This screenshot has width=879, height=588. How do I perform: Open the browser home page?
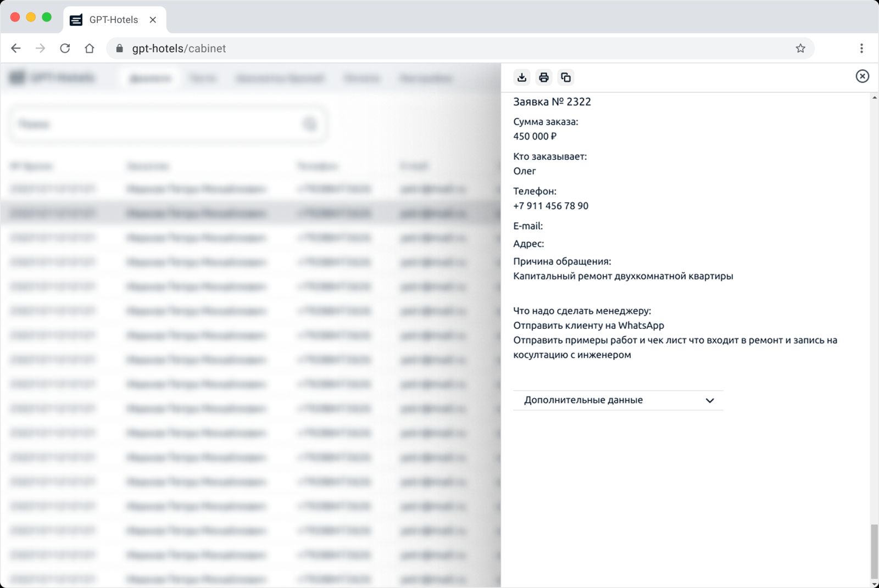tap(90, 48)
